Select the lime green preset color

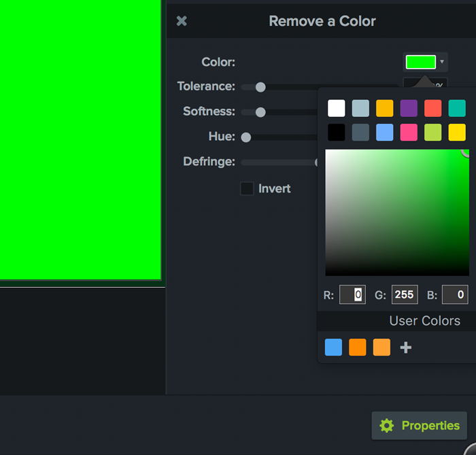click(433, 133)
